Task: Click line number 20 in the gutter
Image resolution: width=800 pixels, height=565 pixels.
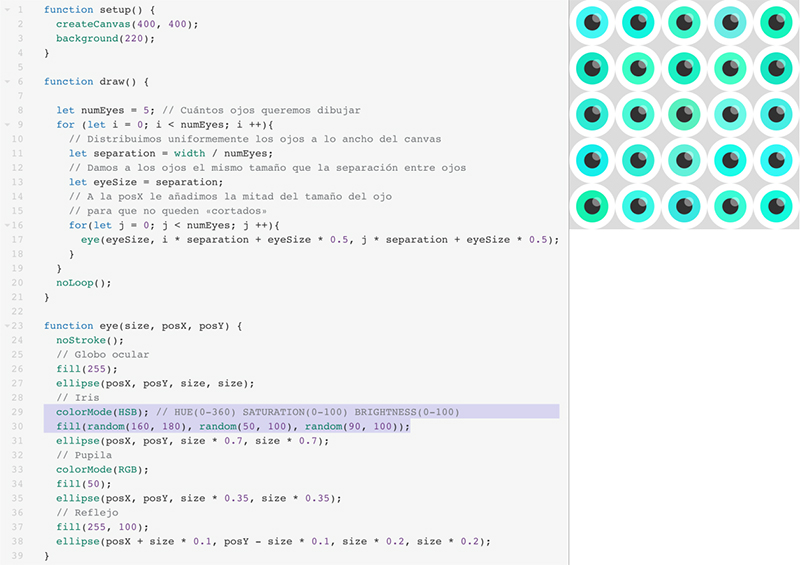Action: coord(17,283)
